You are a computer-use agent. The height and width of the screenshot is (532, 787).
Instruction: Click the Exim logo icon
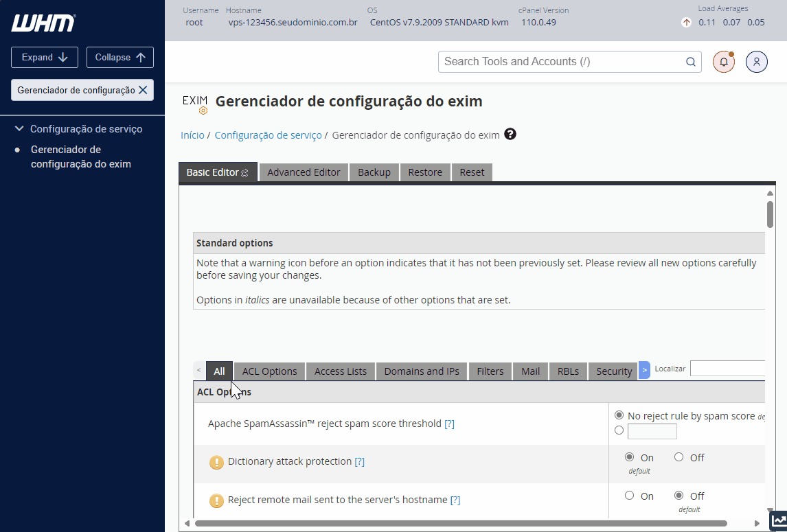pos(195,104)
